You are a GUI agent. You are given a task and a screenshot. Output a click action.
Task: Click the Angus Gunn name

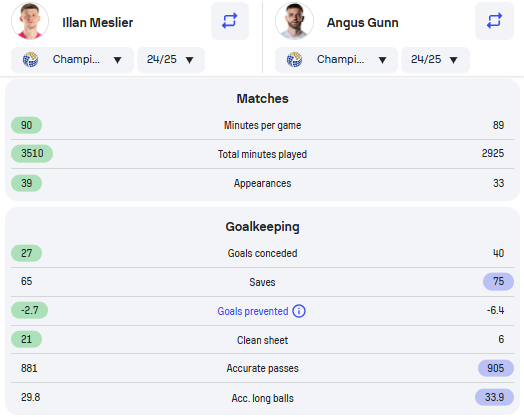point(363,22)
